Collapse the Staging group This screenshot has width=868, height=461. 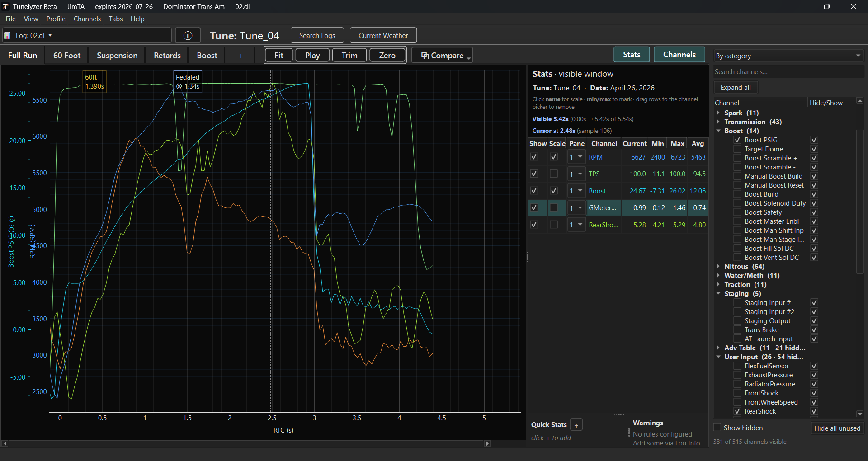[719, 293]
